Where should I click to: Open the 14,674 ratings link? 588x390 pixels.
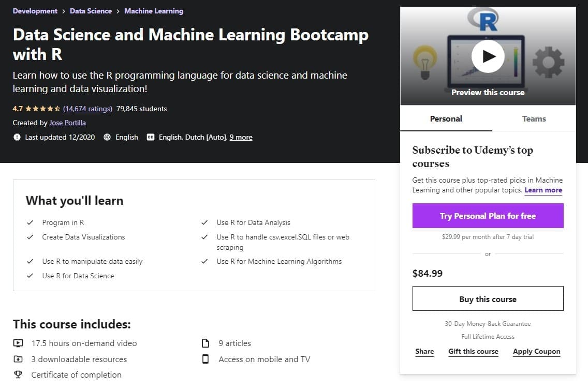(x=87, y=109)
